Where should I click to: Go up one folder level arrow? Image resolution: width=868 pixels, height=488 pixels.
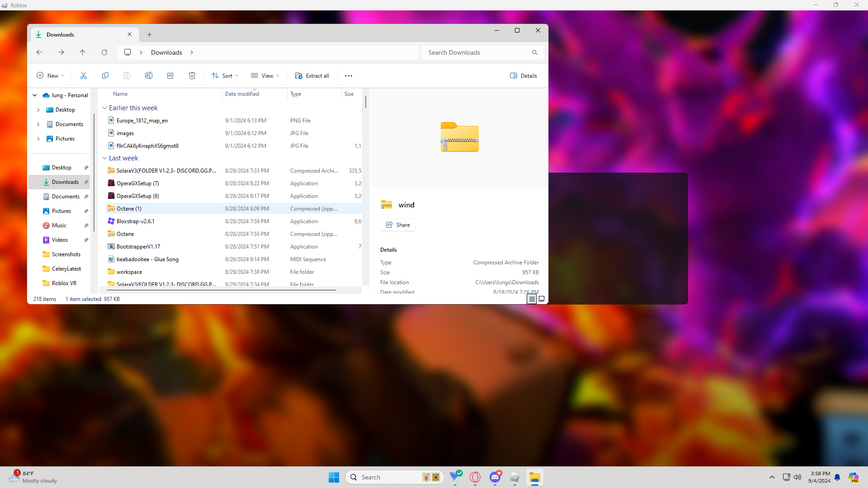pyautogui.click(x=83, y=52)
